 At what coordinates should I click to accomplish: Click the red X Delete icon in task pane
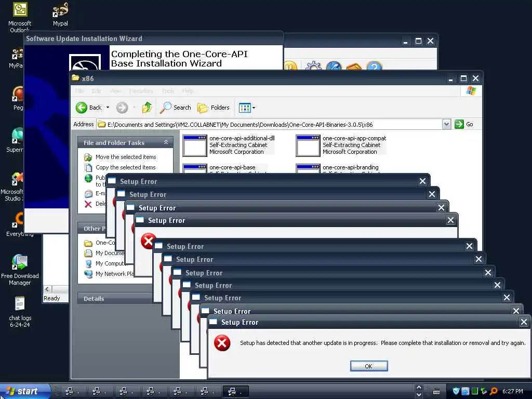coord(88,204)
